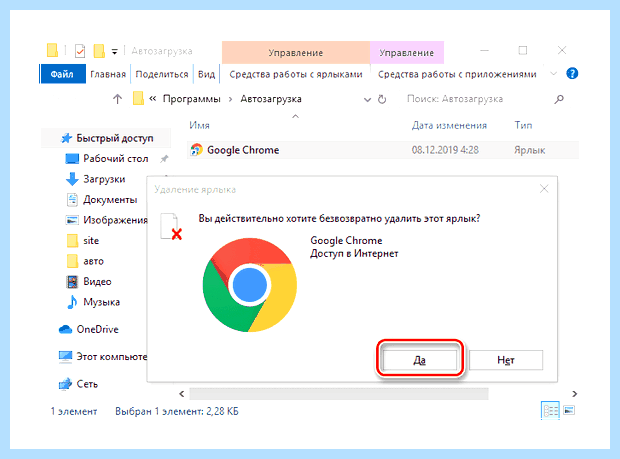The width and height of the screenshot is (620, 459).
Task: Open the address bar history dropdown
Action: click(x=367, y=99)
